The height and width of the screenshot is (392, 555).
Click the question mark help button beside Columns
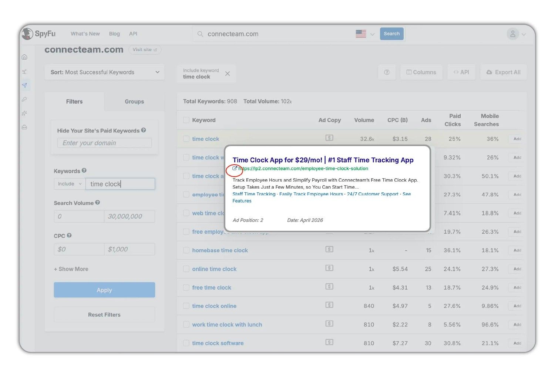coord(387,72)
